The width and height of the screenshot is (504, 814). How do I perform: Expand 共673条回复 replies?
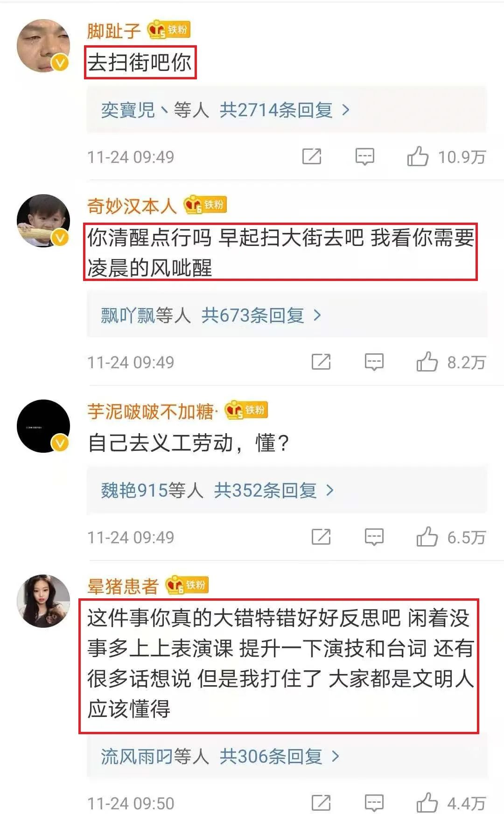pos(261,316)
